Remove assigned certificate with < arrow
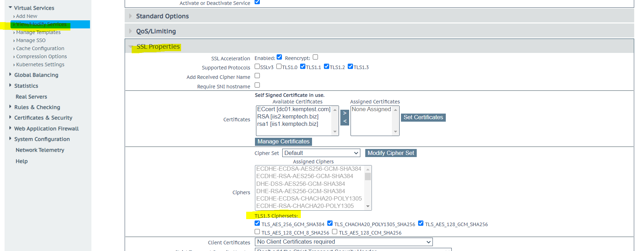The image size is (644, 251). 345,121
